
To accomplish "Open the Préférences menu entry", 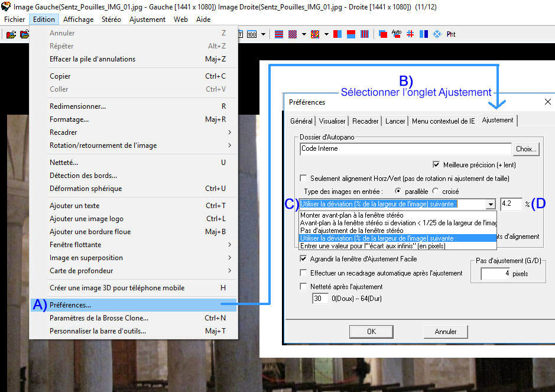I will click(70, 305).
